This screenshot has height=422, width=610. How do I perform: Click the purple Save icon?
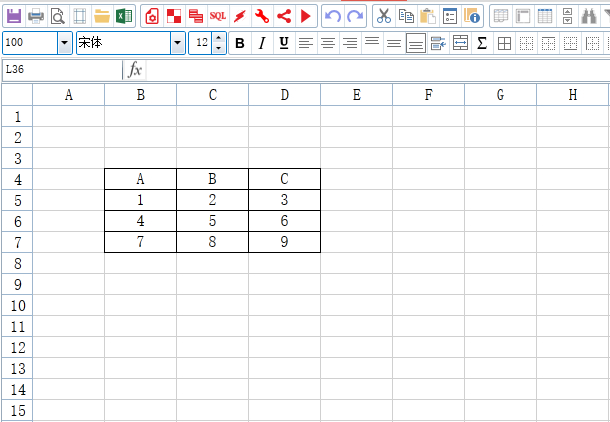click(x=14, y=16)
